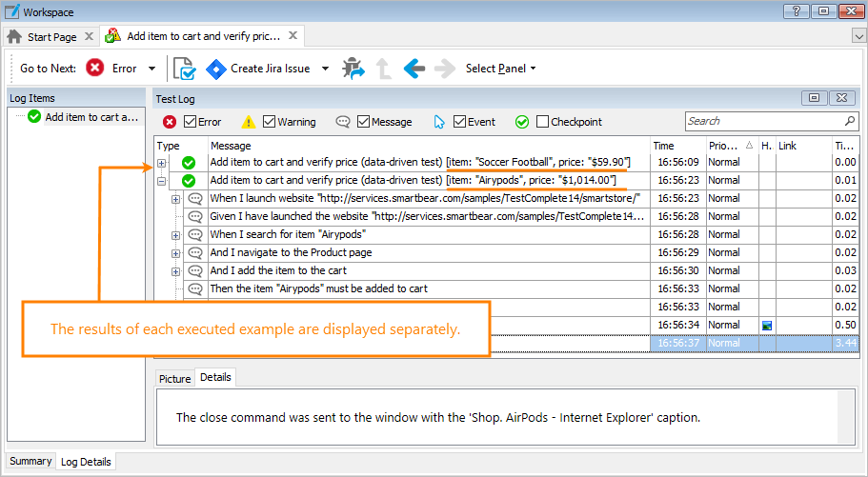Click the Create Jira Issue button

coord(270,69)
